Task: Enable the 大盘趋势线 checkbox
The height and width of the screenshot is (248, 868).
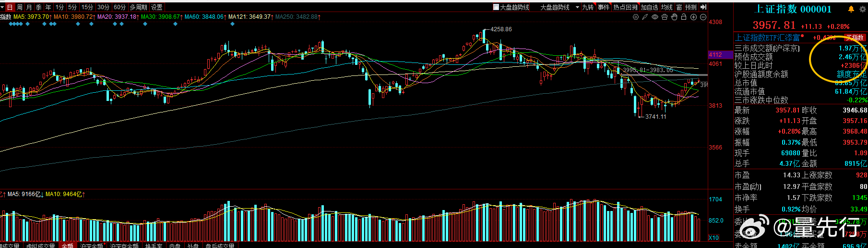Action: click(x=496, y=7)
